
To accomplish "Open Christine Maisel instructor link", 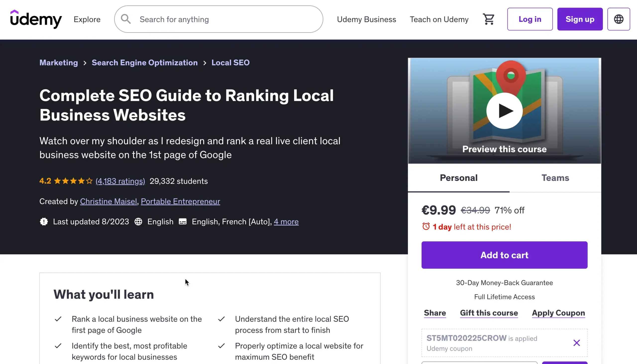I will (108, 202).
